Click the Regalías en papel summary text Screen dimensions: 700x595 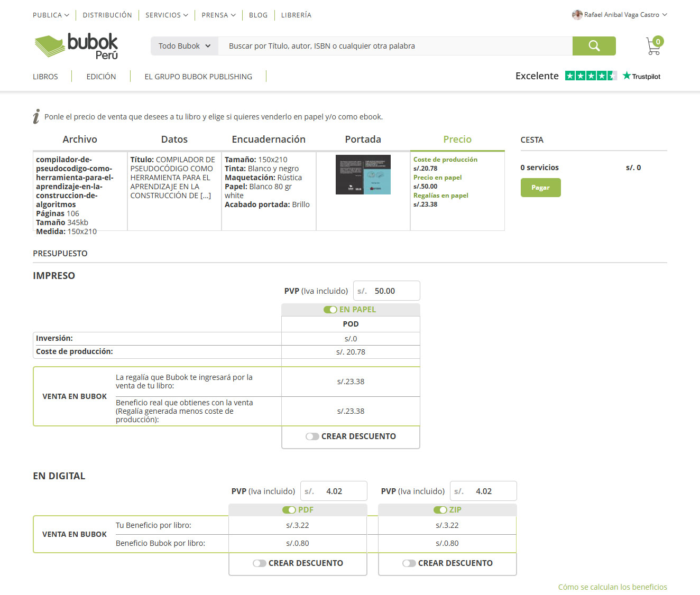[441, 196]
